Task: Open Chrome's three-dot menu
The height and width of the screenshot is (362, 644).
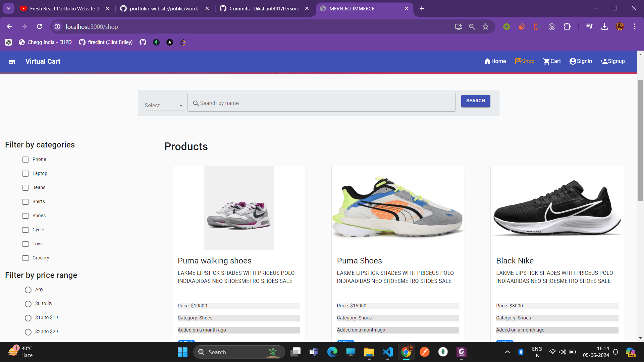Action: [x=635, y=26]
